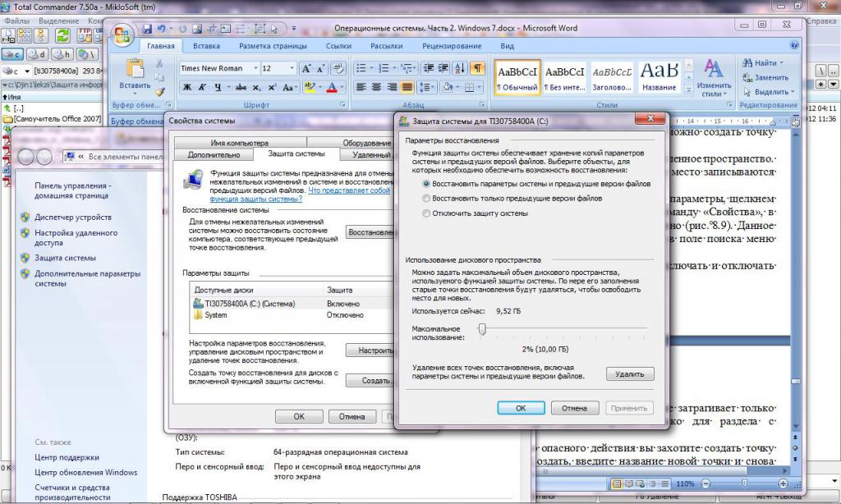Expand the Word styles gallery more arrow
This screenshot has width=841, height=504.
pos(689,89)
